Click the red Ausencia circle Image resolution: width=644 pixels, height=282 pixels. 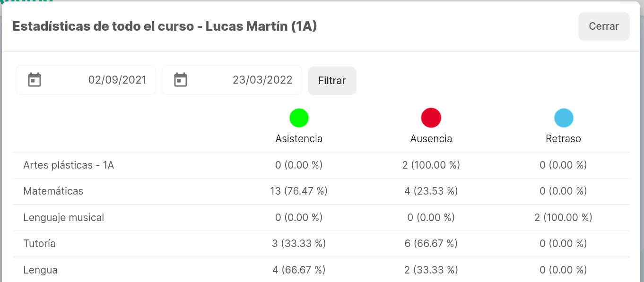(431, 118)
